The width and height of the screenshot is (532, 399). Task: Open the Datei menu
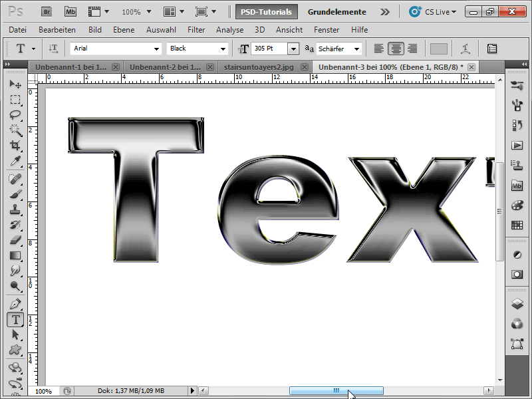tap(18, 30)
